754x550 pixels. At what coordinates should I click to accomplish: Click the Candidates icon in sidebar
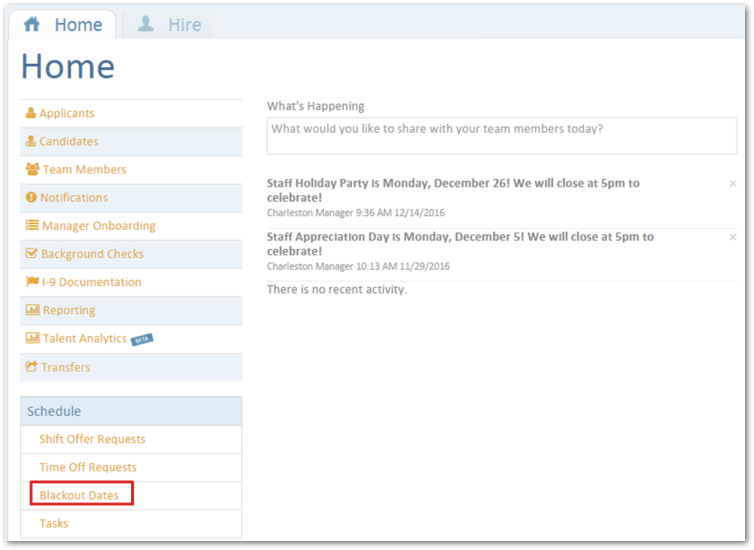click(31, 141)
